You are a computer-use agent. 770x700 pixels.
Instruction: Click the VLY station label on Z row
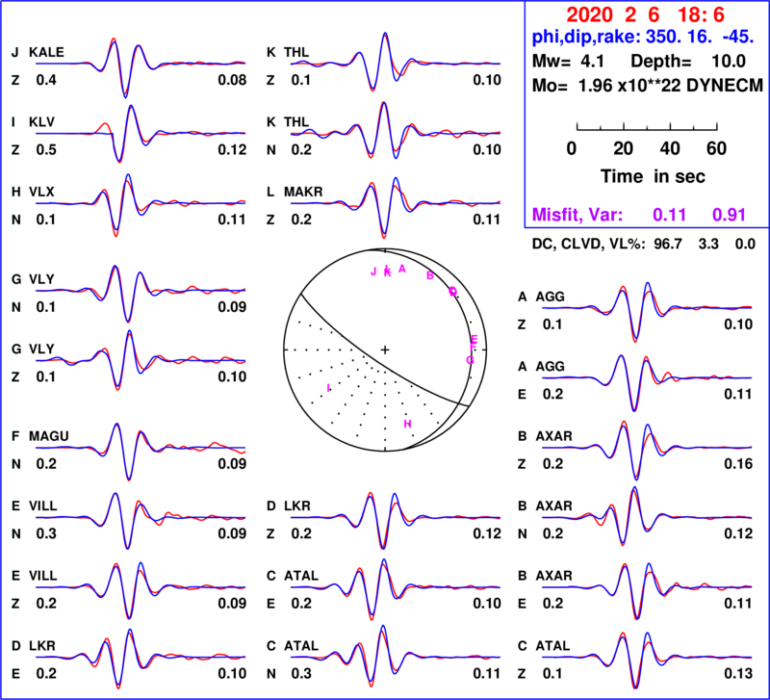(x=41, y=350)
